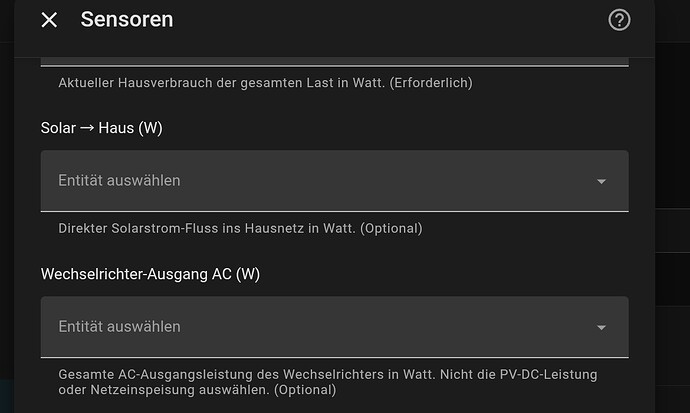Click the 'Aktueller Hausverbrauch' helper text
690x413 pixels.
tap(265, 83)
